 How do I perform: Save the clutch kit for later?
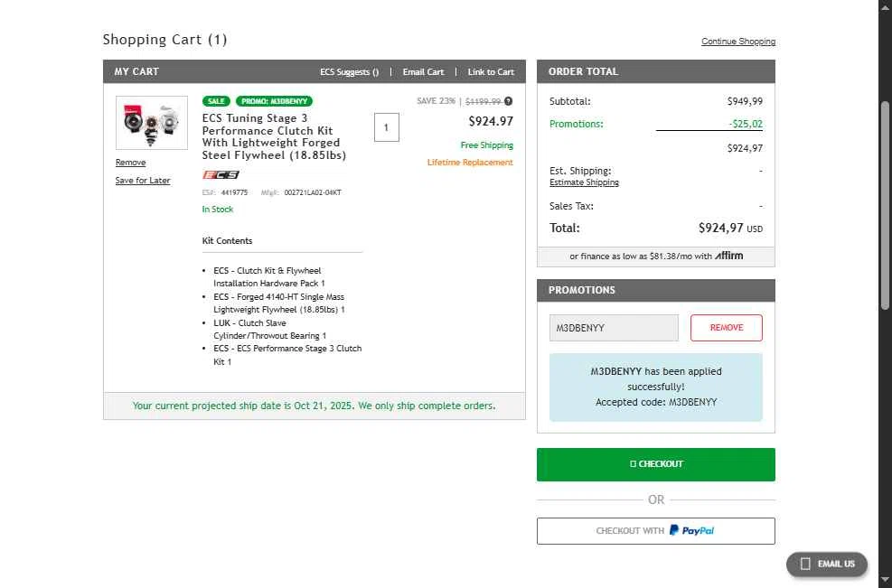[x=143, y=181]
